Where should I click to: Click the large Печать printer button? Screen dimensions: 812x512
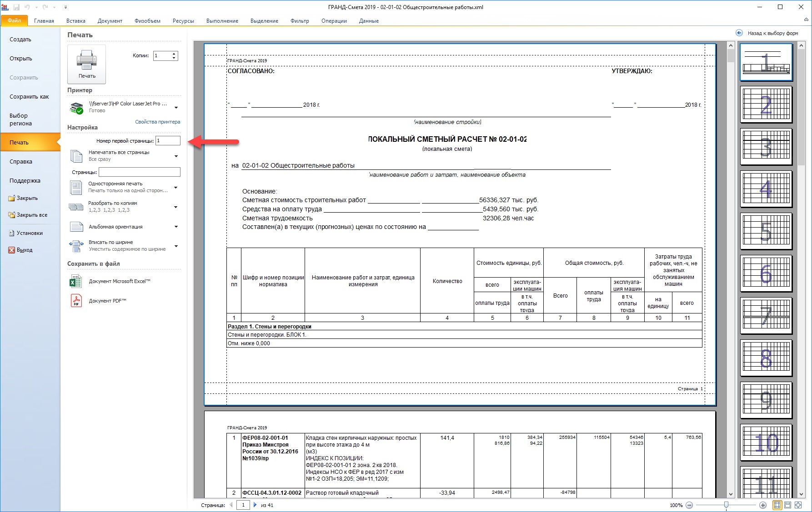point(86,64)
